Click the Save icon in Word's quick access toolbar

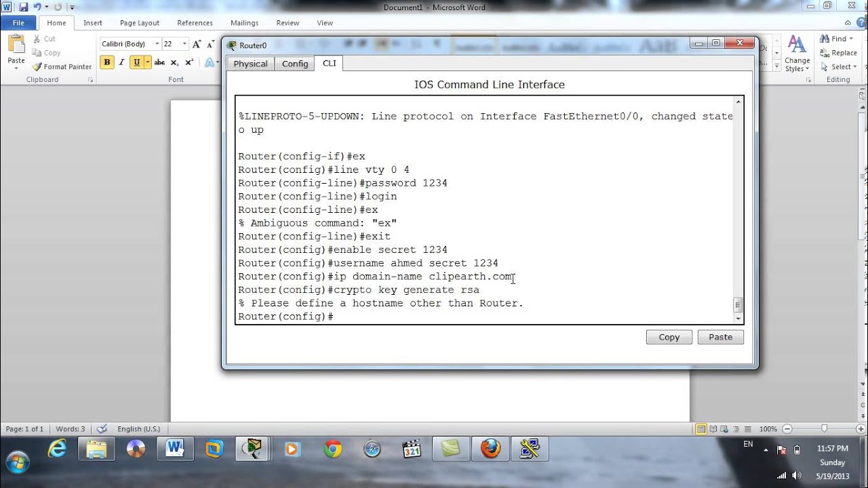coord(23,7)
